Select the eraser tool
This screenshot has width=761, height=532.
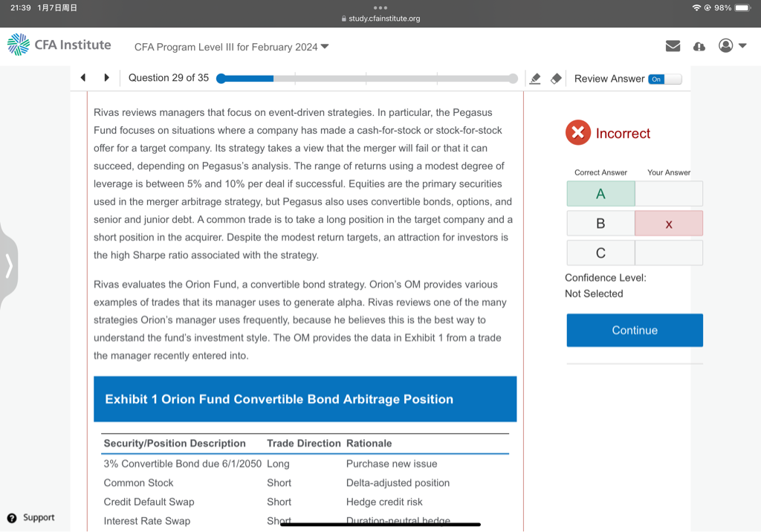tap(555, 79)
